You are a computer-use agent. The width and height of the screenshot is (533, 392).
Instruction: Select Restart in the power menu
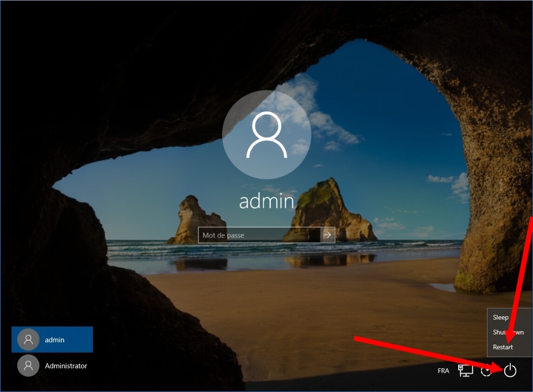tap(503, 347)
